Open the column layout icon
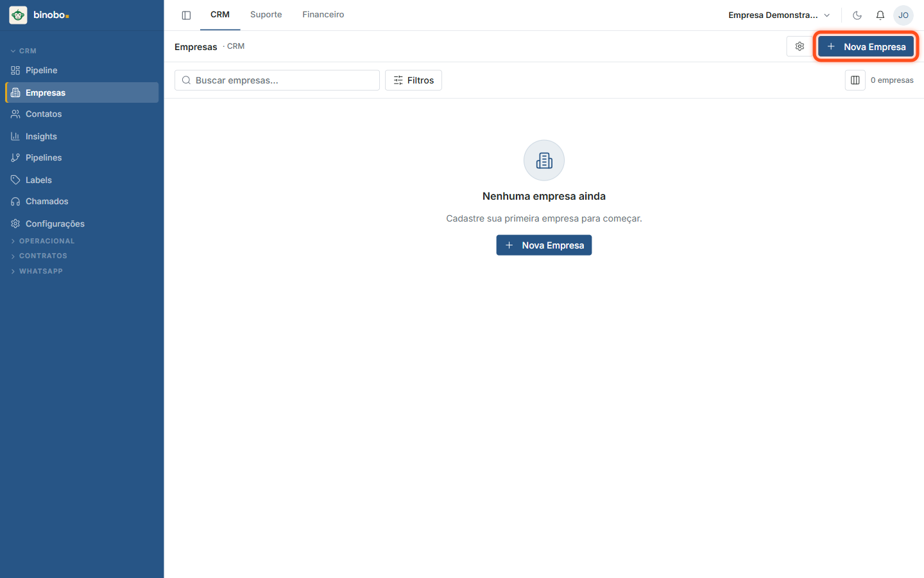Viewport: 924px width, 578px height. click(x=855, y=80)
